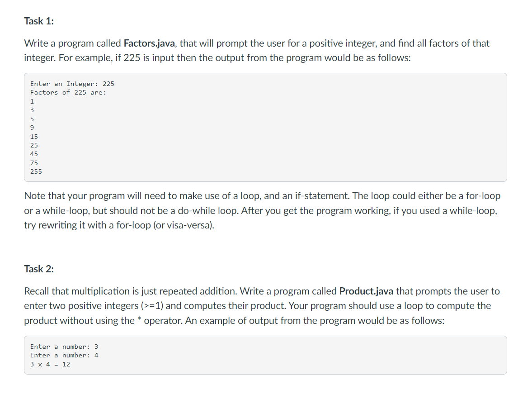Click the 'Enter a number: 3' line
The height and width of the screenshot is (399, 532).
point(64,347)
